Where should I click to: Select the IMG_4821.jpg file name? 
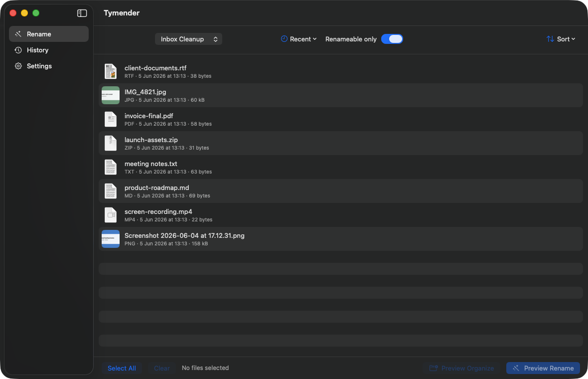[x=145, y=92]
